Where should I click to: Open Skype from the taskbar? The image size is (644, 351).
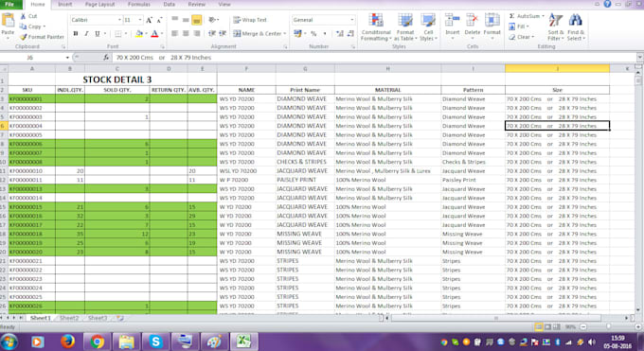click(x=155, y=342)
